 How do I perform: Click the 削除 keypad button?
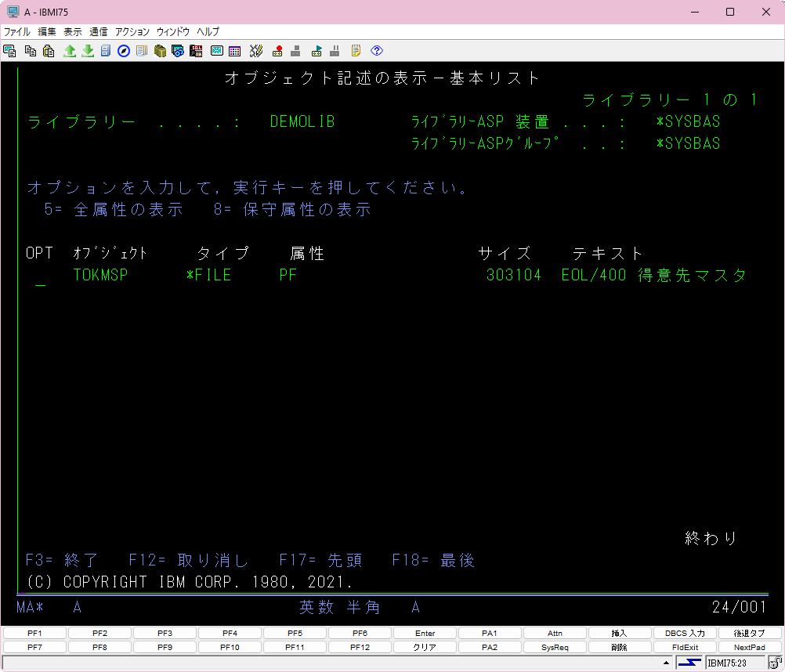pyautogui.click(x=620, y=647)
